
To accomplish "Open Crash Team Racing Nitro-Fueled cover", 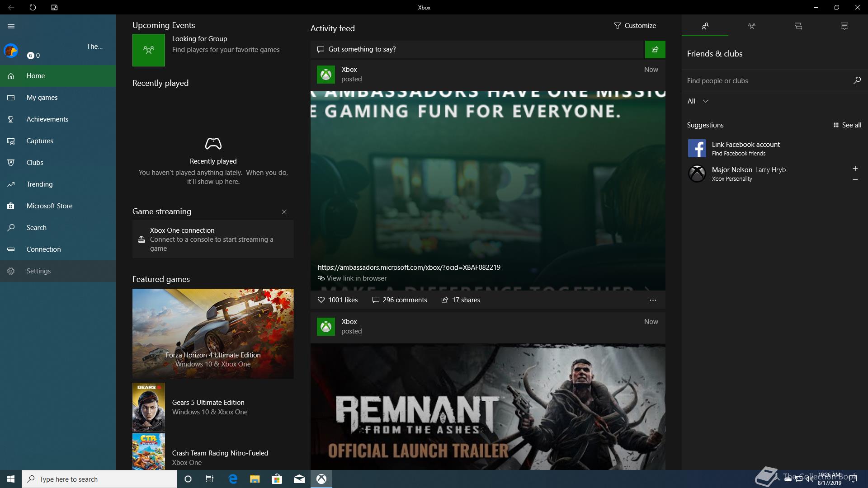I will click(x=149, y=452).
